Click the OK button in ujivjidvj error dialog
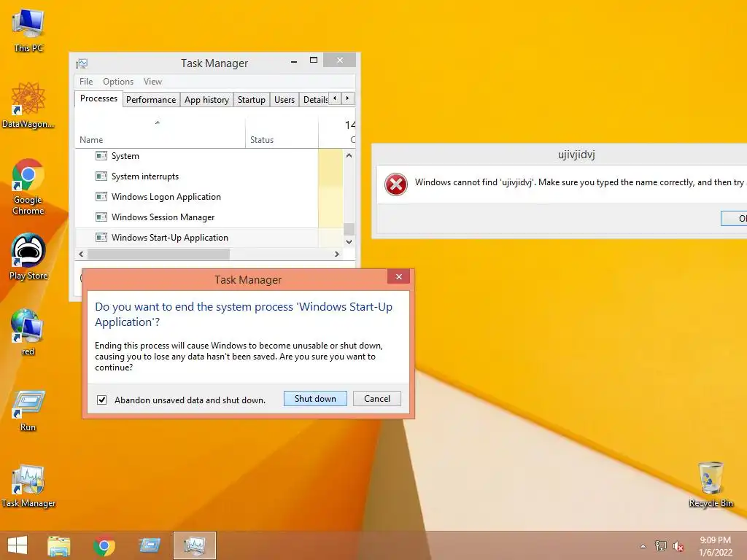Viewport: 747px width, 560px height. (734, 218)
